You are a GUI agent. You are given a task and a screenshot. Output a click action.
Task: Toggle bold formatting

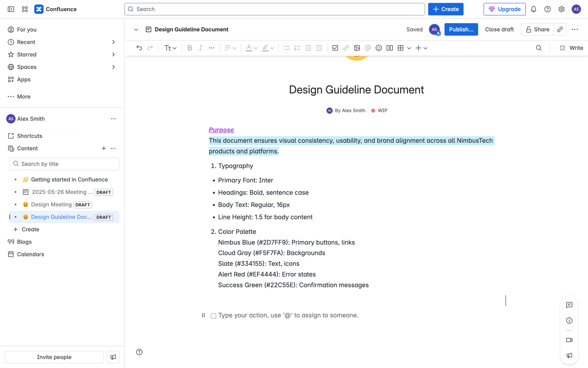click(190, 48)
